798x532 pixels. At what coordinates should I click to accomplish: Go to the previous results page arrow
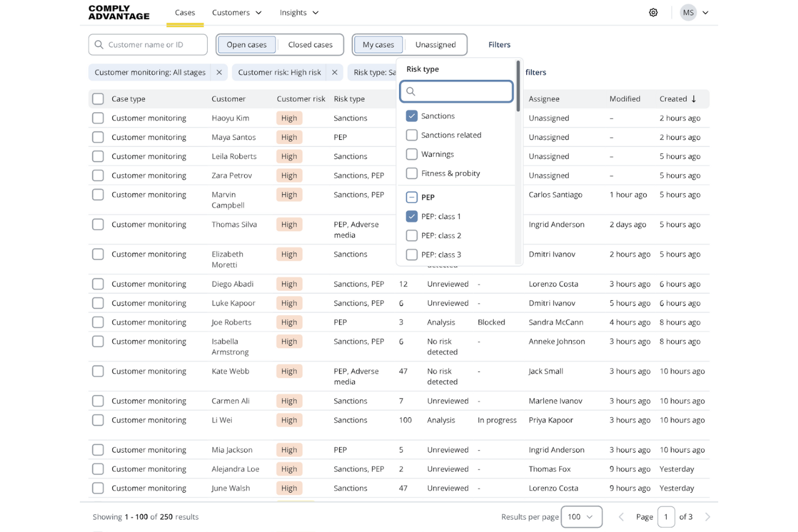(621, 517)
